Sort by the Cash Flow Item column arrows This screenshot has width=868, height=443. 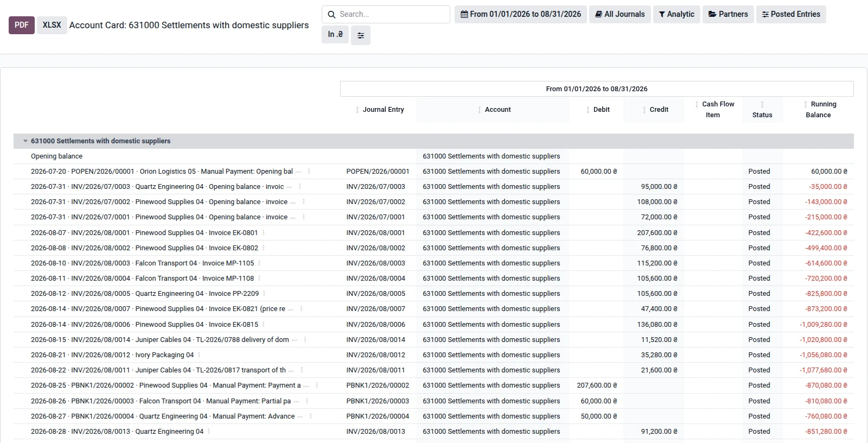coord(697,104)
